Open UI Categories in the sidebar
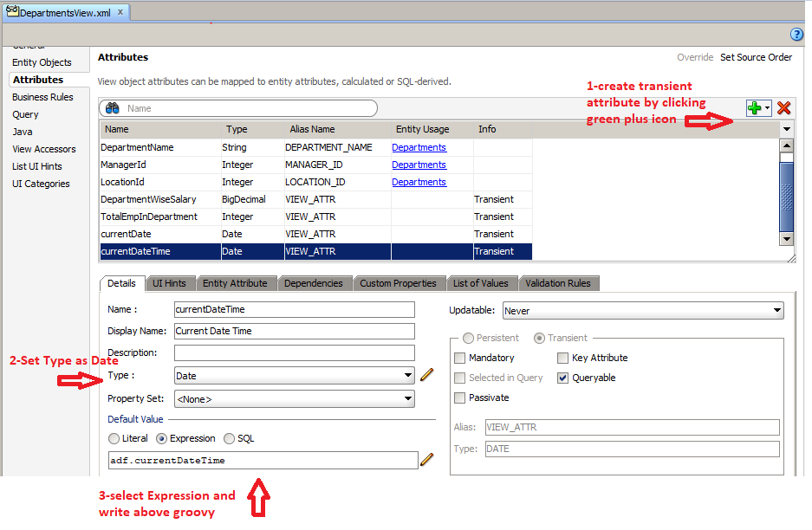Image resolution: width=812 pixels, height=530 pixels. pyautogui.click(x=41, y=184)
